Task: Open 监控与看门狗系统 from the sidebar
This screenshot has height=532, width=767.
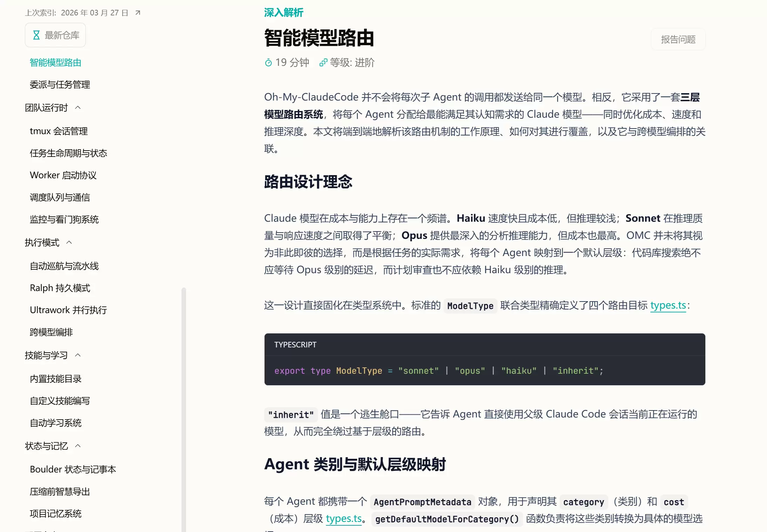Action: tap(64, 219)
